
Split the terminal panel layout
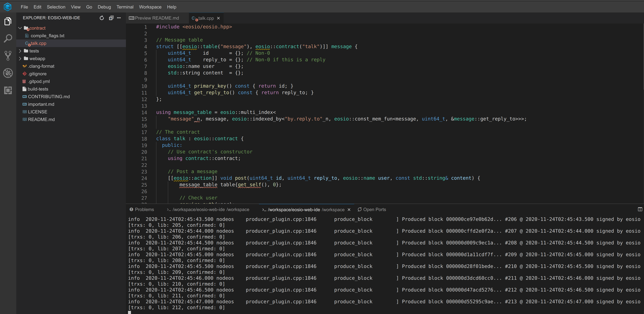(x=640, y=209)
